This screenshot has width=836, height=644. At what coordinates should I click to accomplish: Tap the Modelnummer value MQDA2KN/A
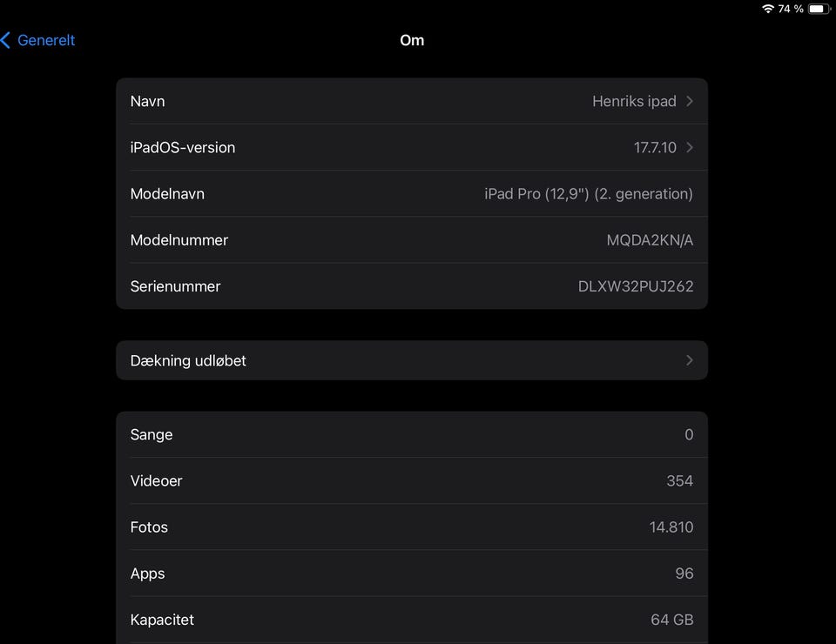[650, 240]
